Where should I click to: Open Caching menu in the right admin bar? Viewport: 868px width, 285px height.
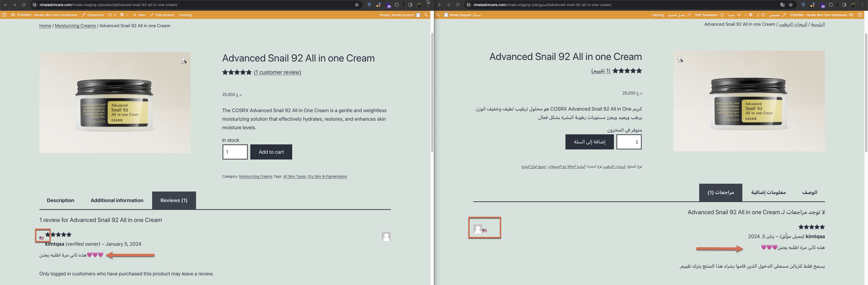coord(658,15)
